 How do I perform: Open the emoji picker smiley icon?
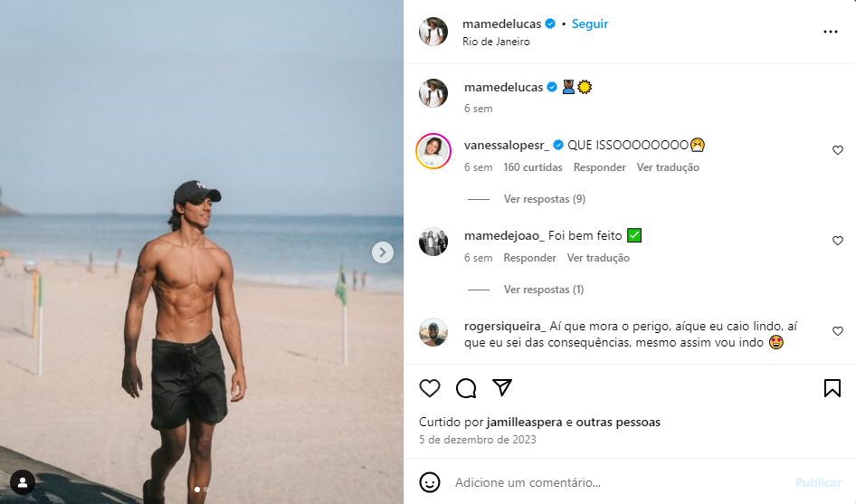click(x=431, y=482)
